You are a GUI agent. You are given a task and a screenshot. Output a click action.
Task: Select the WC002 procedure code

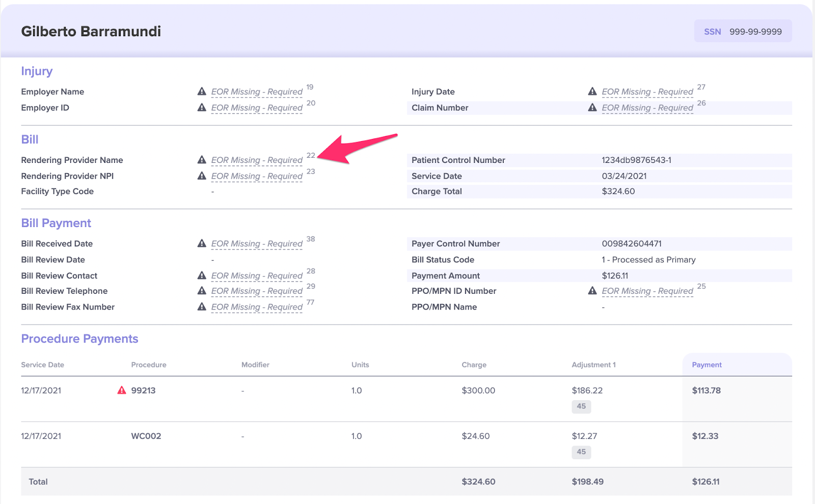[x=146, y=436]
